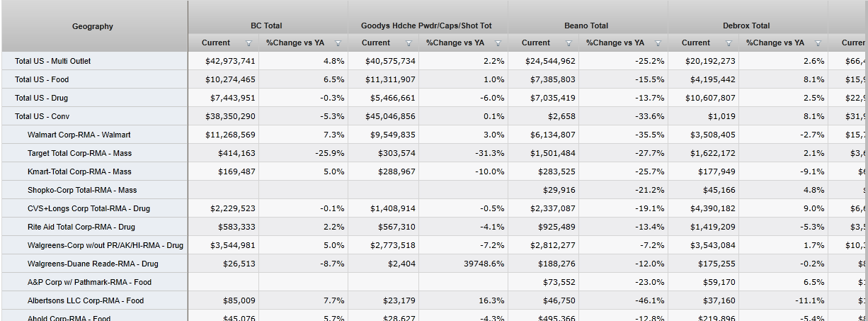The width and height of the screenshot is (868, 321).
Task: Click the BC Total group header
Action: [266, 26]
